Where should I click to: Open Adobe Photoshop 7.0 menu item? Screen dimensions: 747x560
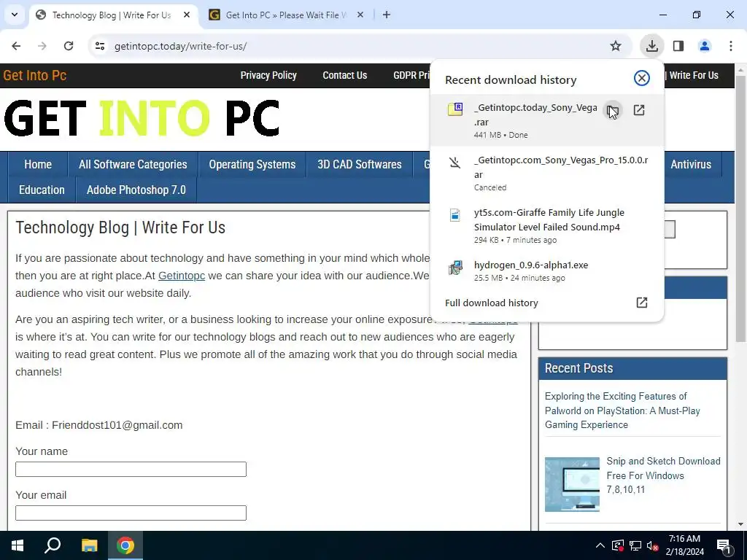pyautogui.click(x=136, y=190)
